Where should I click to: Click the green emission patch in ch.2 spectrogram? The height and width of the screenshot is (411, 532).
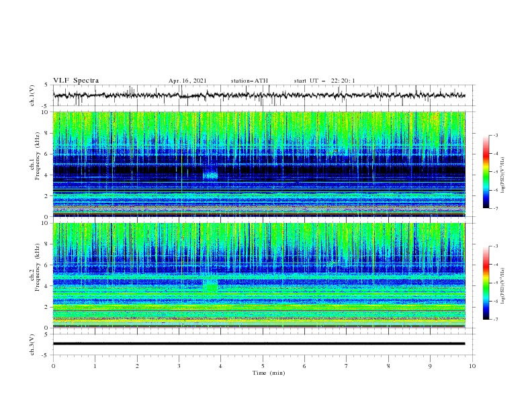(x=210, y=287)
